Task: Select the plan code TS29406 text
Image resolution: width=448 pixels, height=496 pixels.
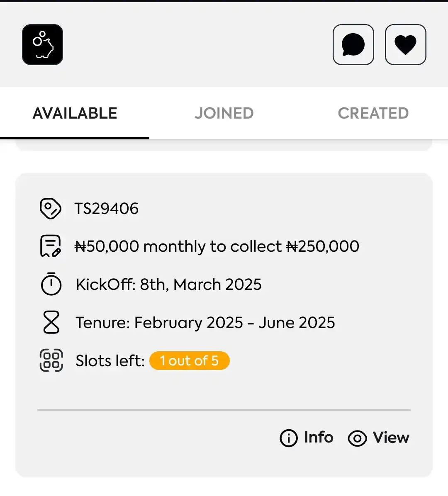Action: (107, 209)
